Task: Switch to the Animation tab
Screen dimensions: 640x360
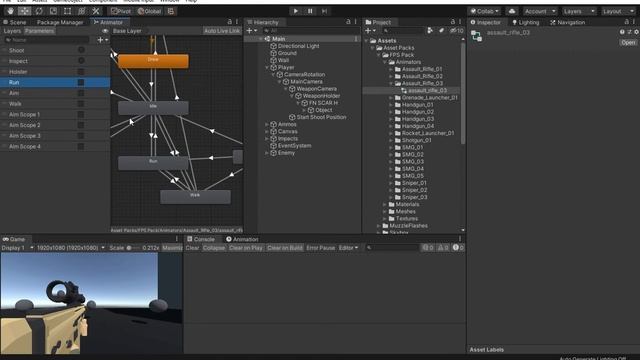Action: [x=242, y=239]
